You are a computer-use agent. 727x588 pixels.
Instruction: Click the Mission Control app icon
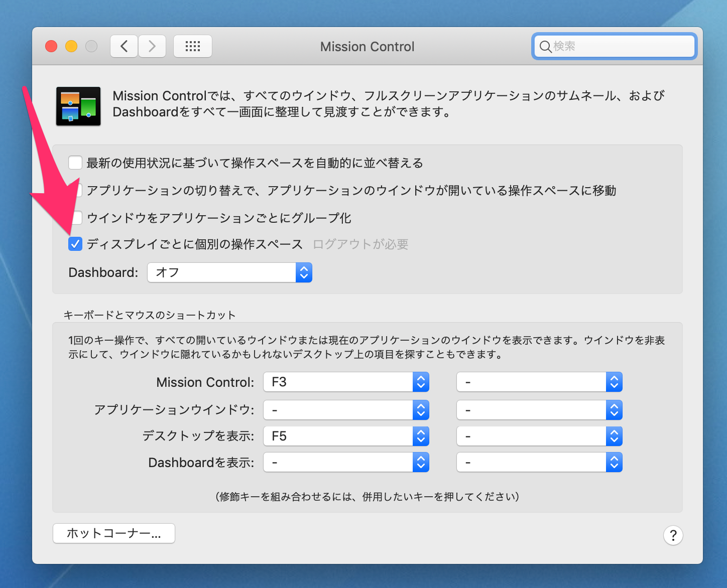click(78, 106)
